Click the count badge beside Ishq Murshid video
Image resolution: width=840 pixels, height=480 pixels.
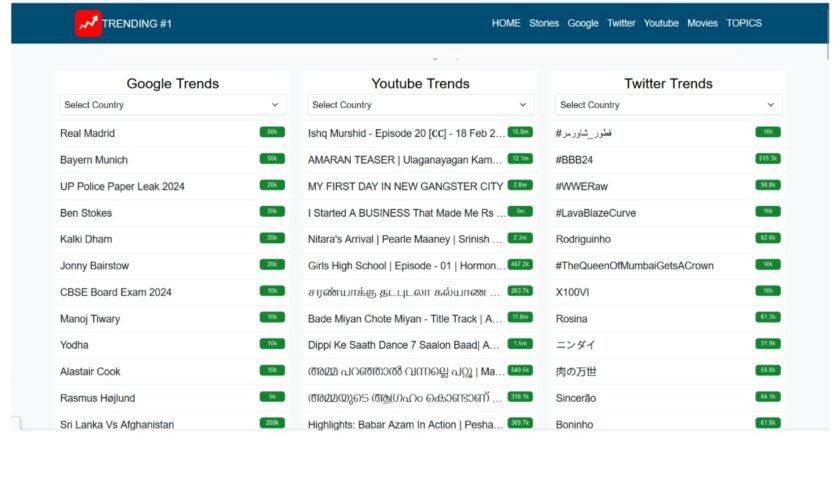(520, 132)
